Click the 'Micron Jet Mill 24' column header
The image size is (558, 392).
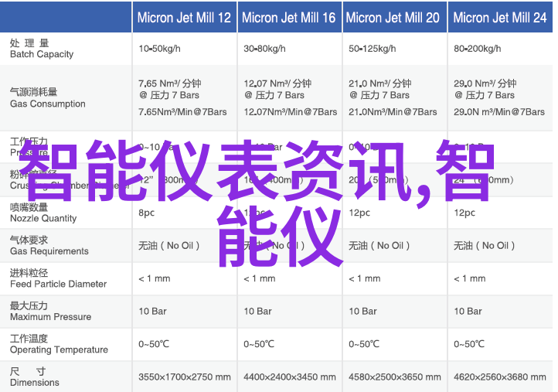pos(500,18)
